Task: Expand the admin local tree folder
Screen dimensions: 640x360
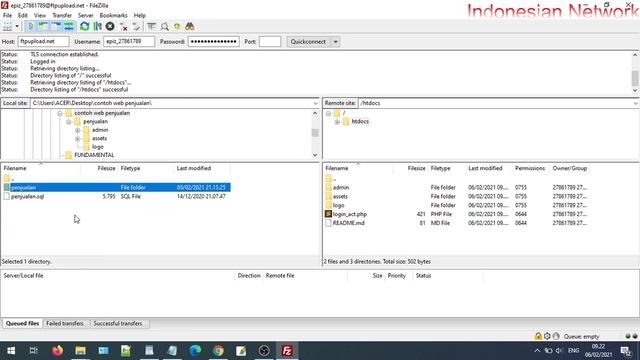Action: point(78,130)
